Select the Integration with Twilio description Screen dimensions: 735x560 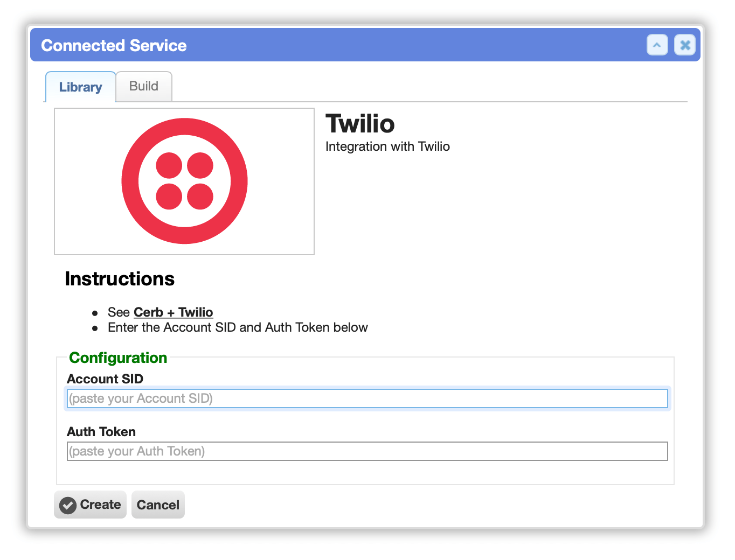[387, 146]
